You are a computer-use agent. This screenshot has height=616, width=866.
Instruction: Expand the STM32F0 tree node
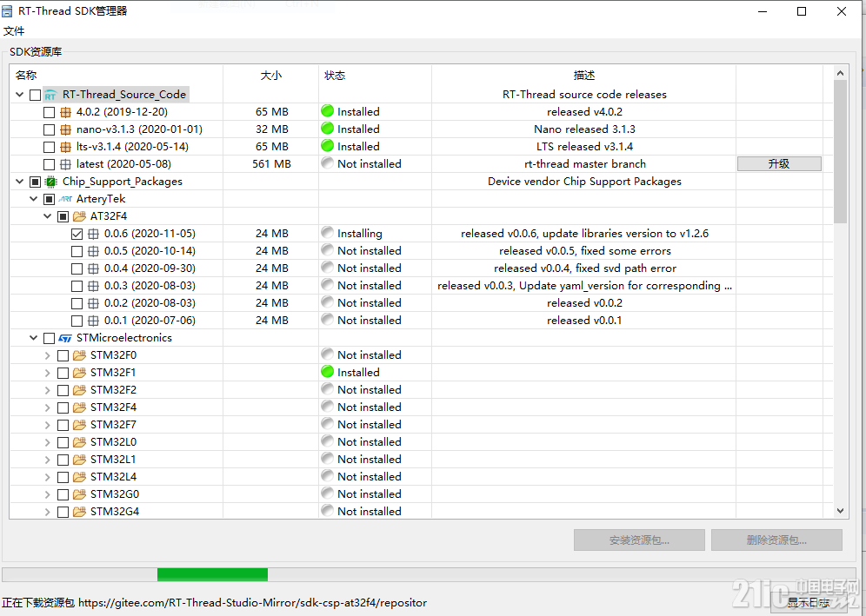point(48,355)
